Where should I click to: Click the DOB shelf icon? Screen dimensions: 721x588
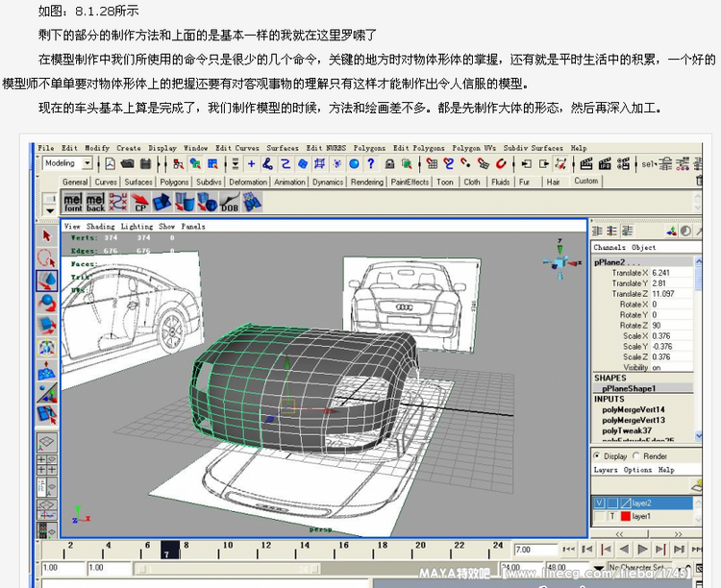click(228, 202)
